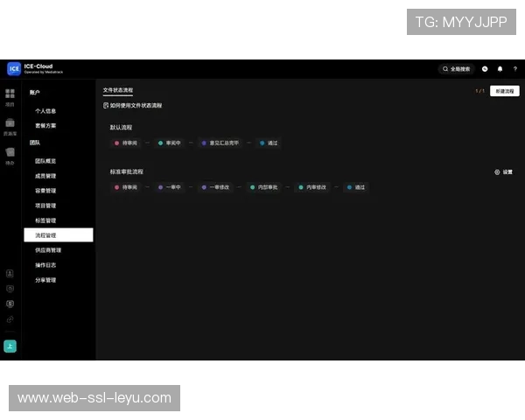Viewport: 525px width, 420px height.
Task: Click the help question mark icon
Action: tap(514, 68)
